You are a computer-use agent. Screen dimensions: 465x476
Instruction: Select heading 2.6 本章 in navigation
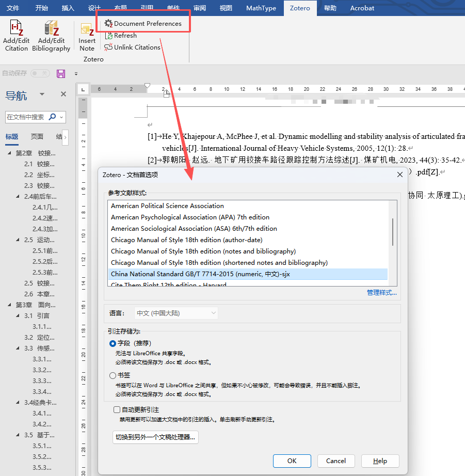tap(39, 294)
